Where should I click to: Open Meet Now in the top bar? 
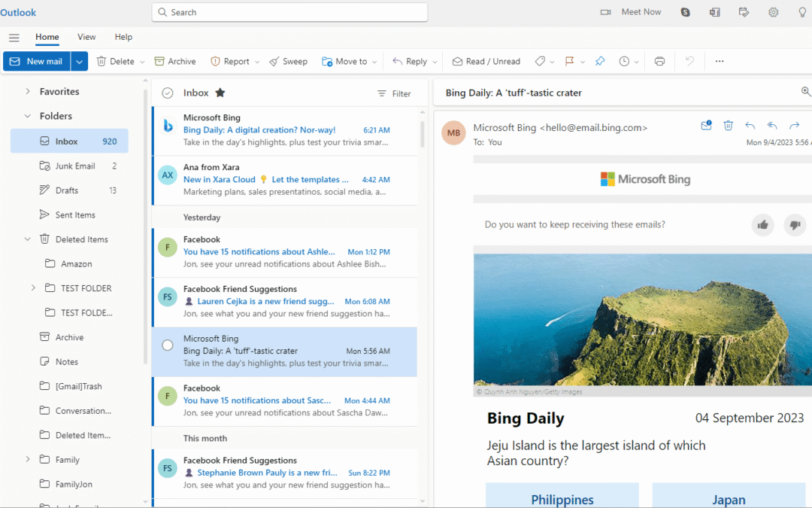point(641,12)
